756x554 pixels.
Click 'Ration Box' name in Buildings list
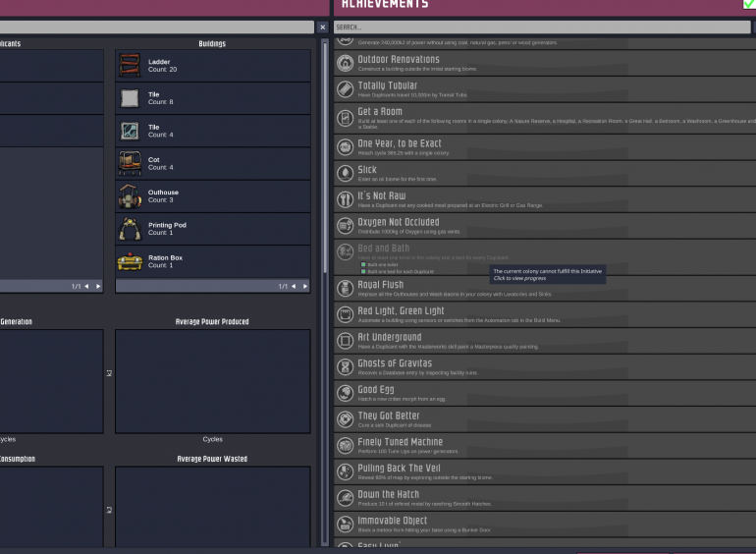tap(165, 258)
